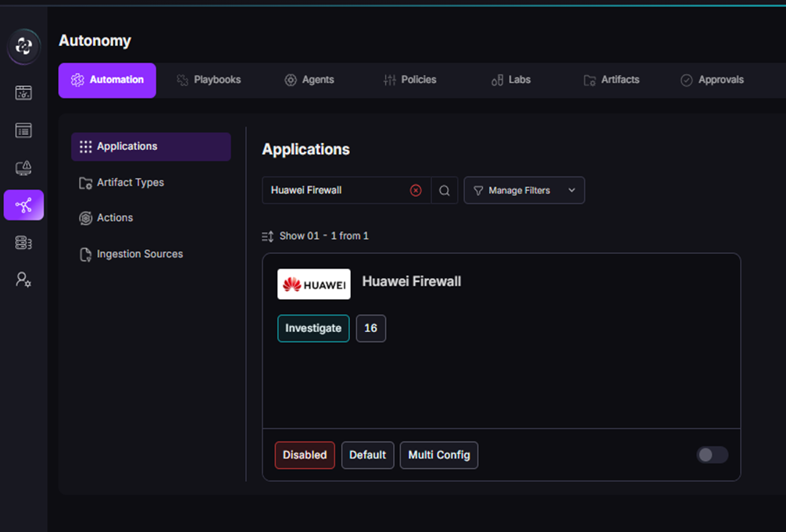Click the Autonomy page title
The image size is (786, 532).
(x=95, y=41)
